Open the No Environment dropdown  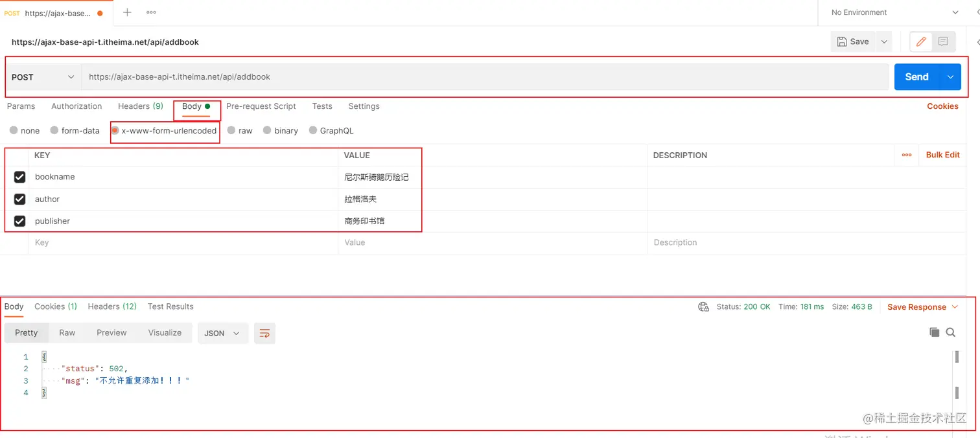point(895,12)
